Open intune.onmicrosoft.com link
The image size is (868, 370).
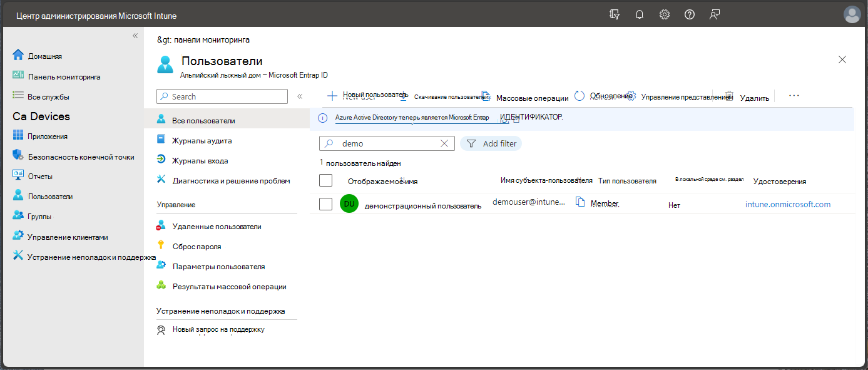pyautogui.click(x=788, y=204)
